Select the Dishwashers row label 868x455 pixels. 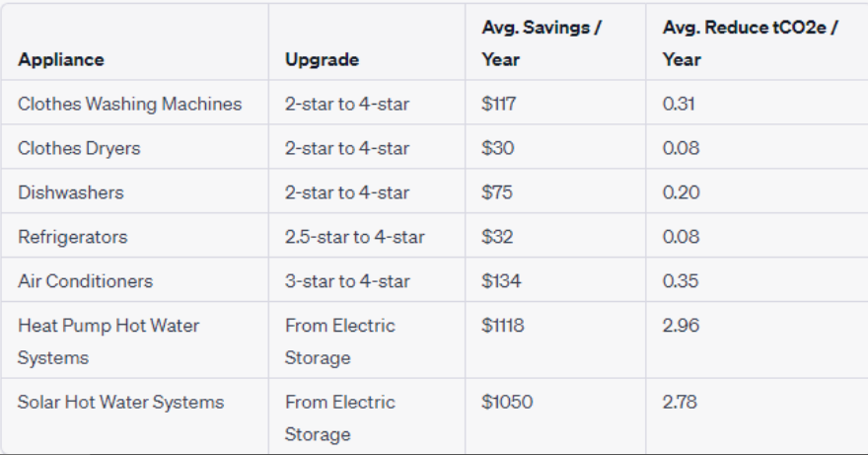[71, 192]
